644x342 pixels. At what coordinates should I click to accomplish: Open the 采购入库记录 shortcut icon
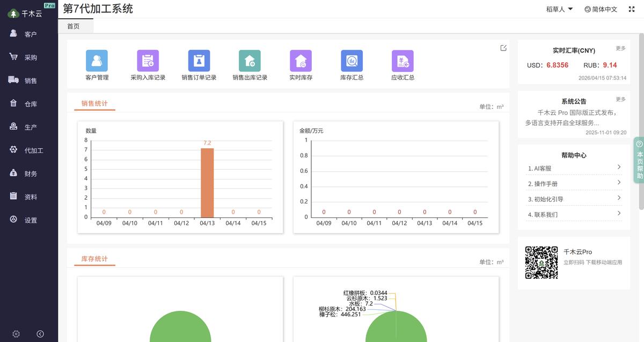[x=148, y=61]
